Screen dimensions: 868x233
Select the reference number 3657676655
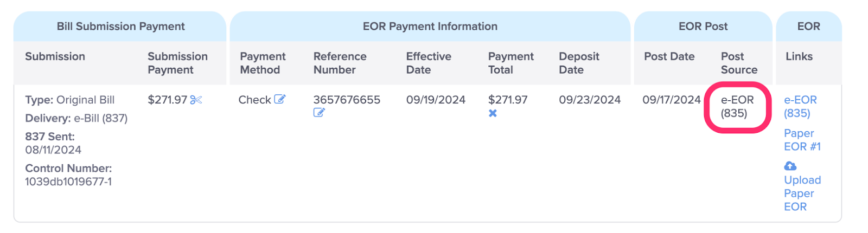(x=347, y=100)
